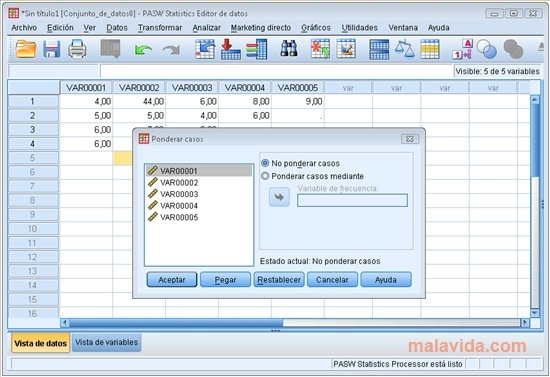The image size is (550, 377).
Task: Click the Weight Cases scales icon
Action: [x=404, y=49]
